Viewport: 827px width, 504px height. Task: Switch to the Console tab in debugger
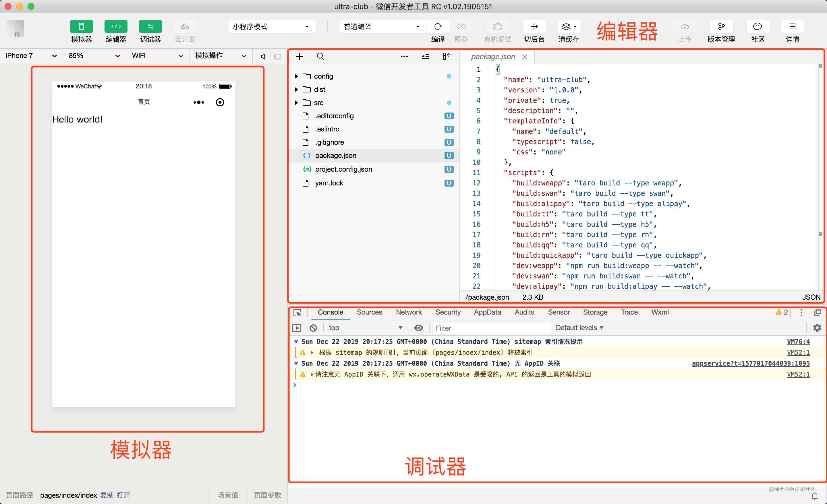[x=329, y=312]
